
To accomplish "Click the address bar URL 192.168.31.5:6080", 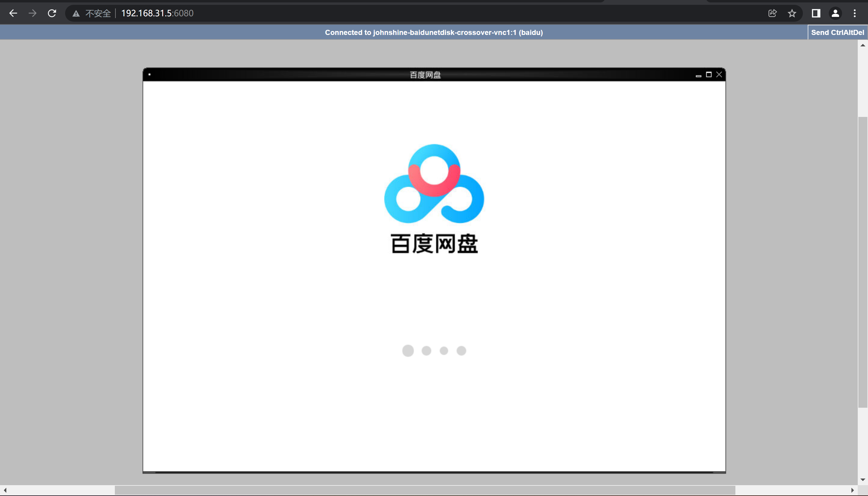I will [x=157, y=13].
